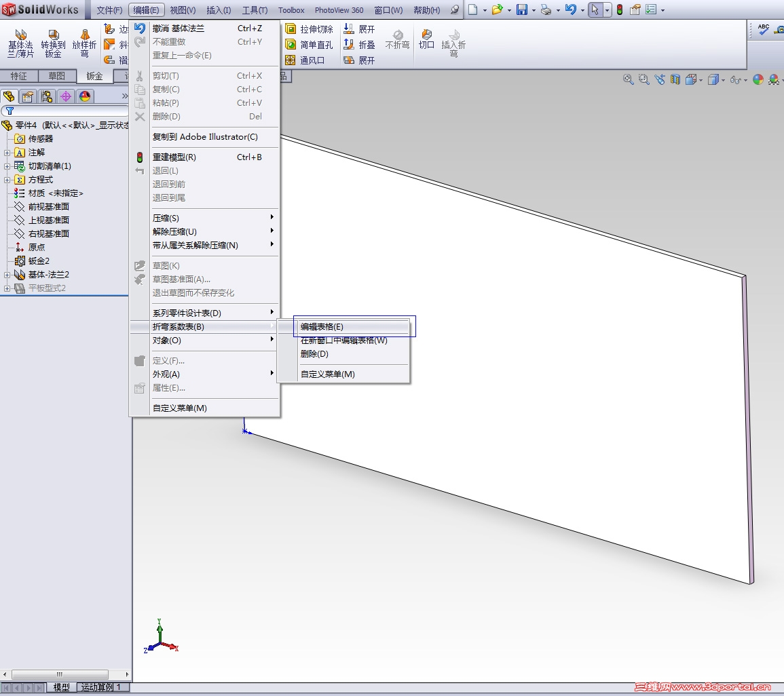
Task: Switch to the 模型 bottom tab
Action: point(62,687)
